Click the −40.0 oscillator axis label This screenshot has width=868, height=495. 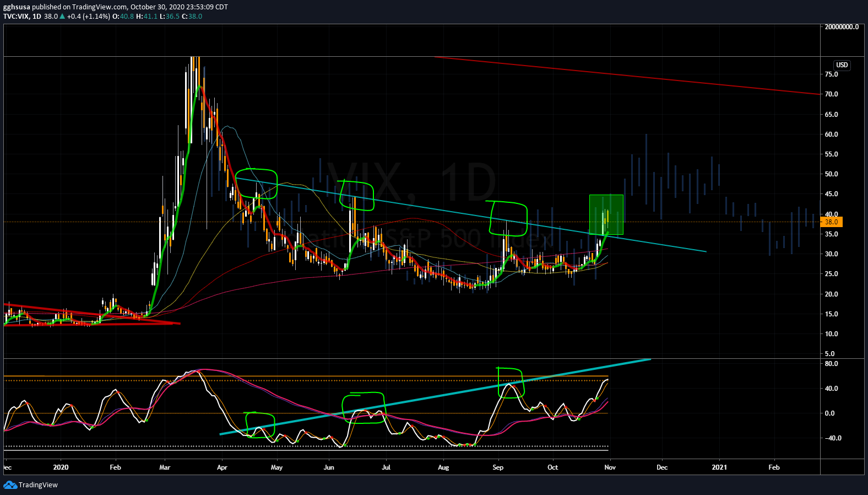pos(833,438)
